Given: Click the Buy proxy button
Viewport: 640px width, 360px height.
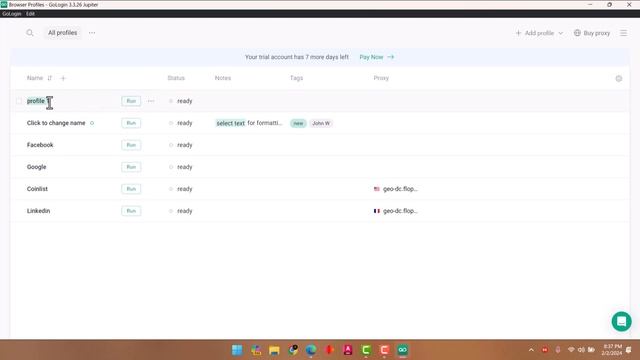Looking at the screenshot, I should (x=592, y=33).
